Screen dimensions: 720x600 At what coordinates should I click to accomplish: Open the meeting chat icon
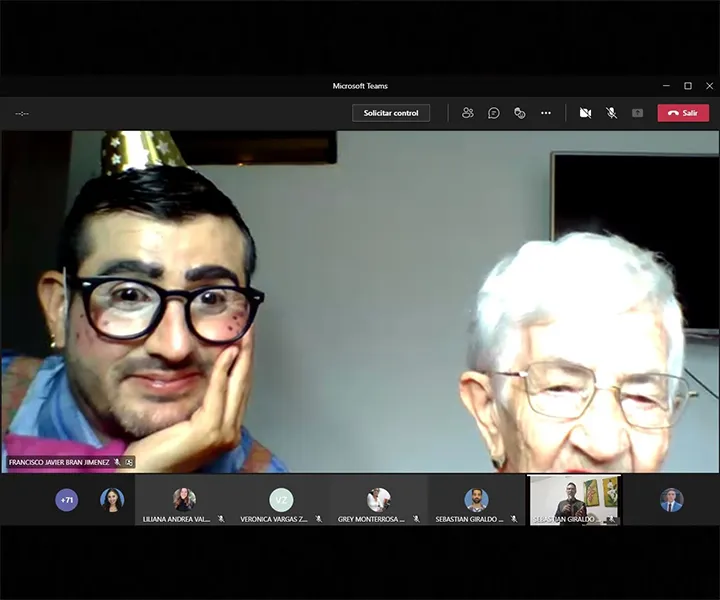point(494,113)
